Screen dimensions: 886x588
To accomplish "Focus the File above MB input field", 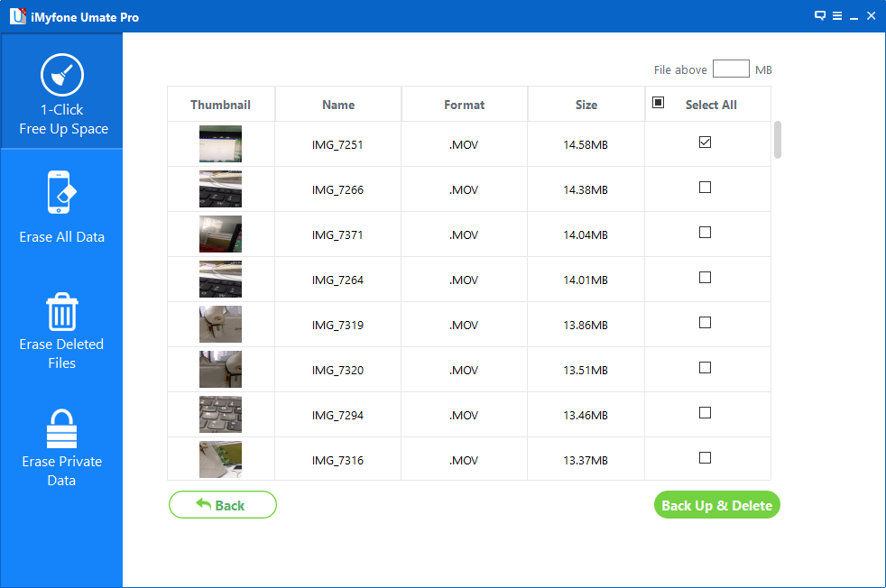I will point(731,69).
